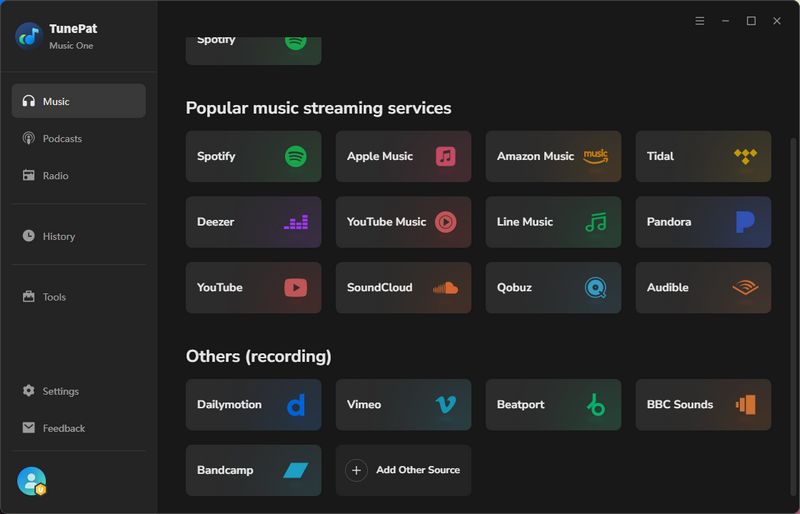Choose the Pandora service card
The height and width of the screenshot is (514, 800).
coord(704,222)
